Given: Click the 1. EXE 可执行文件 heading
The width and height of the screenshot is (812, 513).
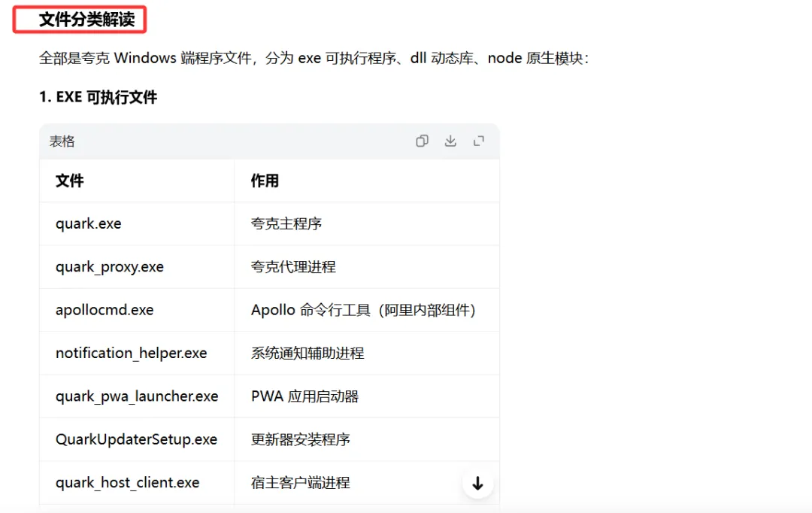Looking at the screenshot, I should [98, 97].
